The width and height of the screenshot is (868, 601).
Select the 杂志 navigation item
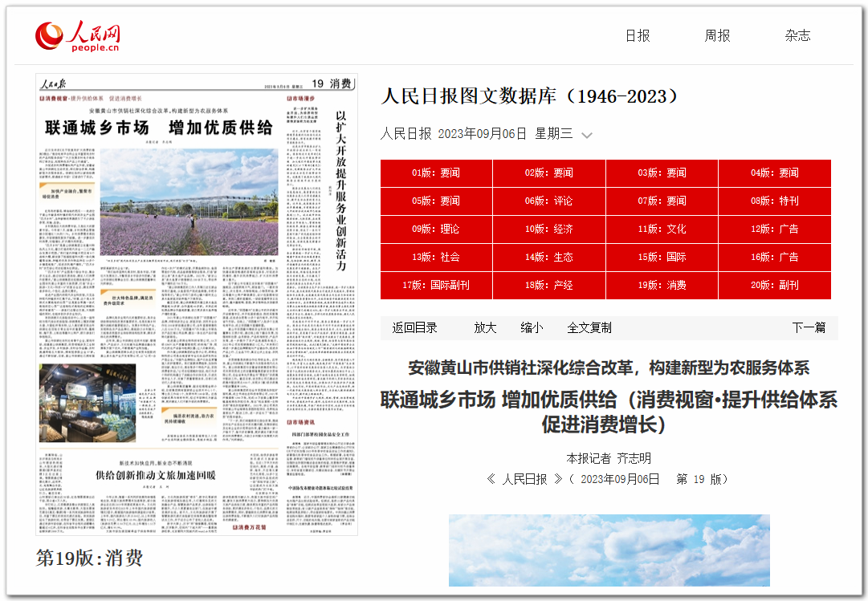(797, 35)
